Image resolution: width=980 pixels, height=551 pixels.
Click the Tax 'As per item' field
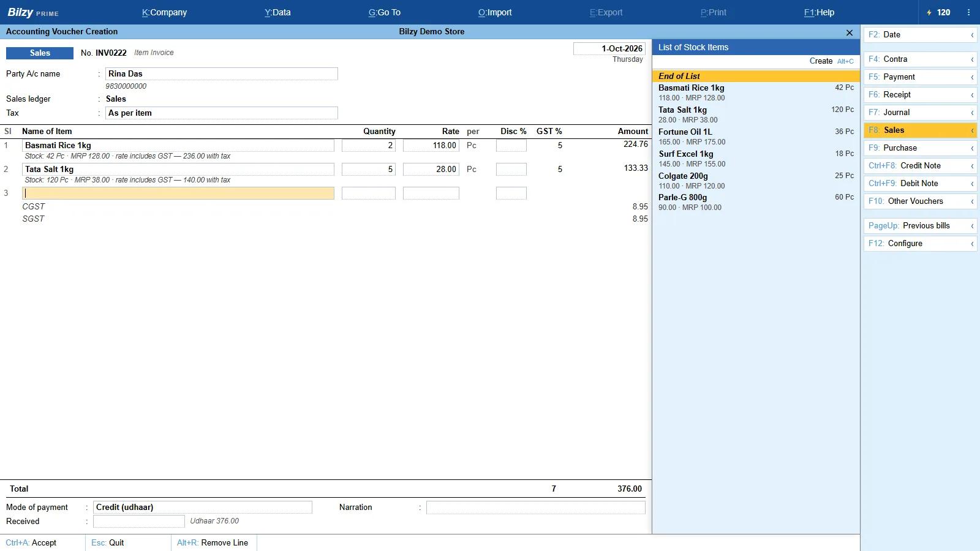click(221, 113)
